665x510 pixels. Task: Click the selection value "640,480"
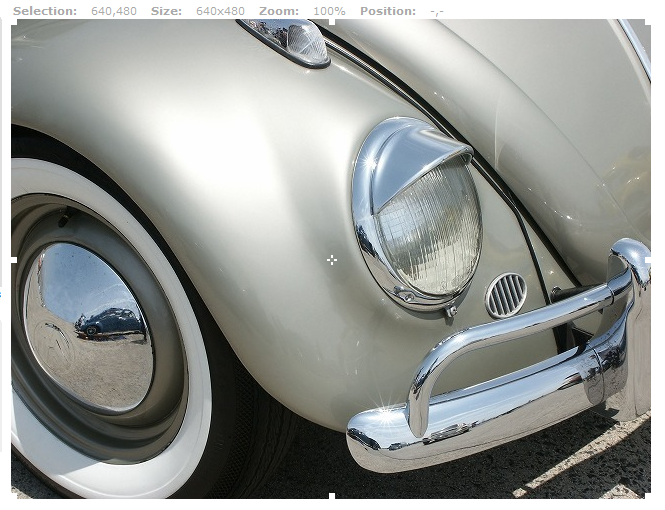pyautogui.click(x=114, y=11)
